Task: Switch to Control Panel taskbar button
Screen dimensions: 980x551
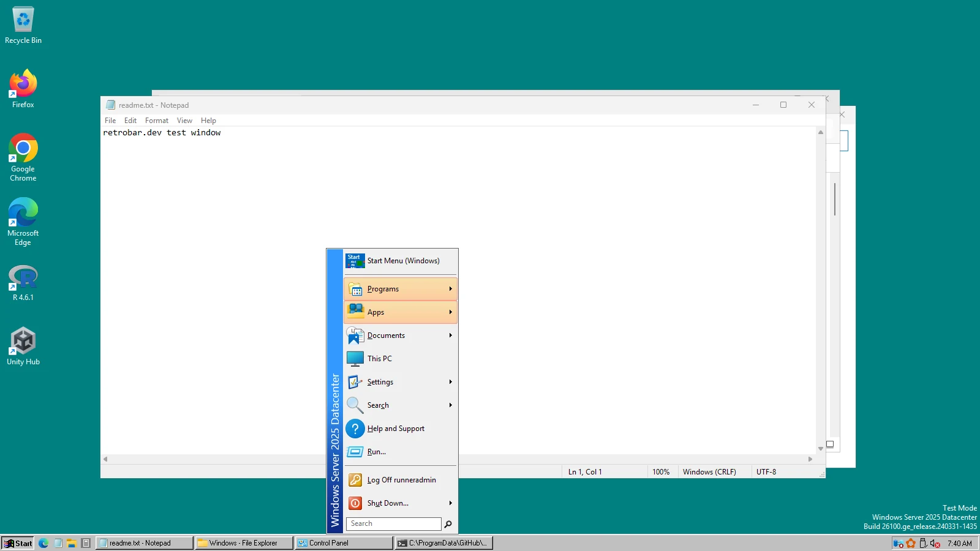Action: pos(344,543)
